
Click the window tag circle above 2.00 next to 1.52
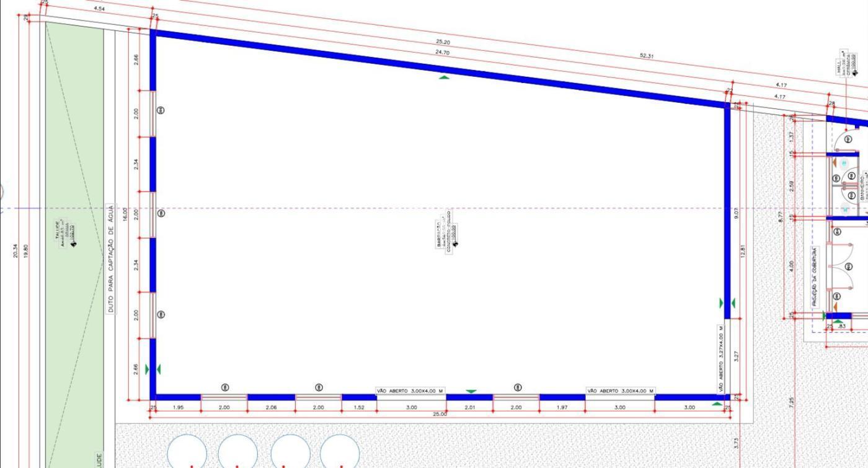click(x=319, y=387)
